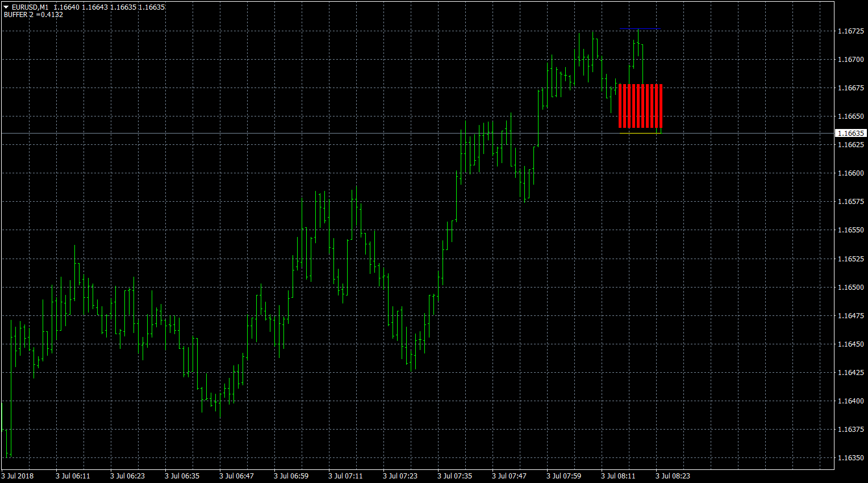The height and width of the screenshot is (483, 868).
Task: Click time axis label 3 Jul 07:35
Action: (x=454, y=476)
